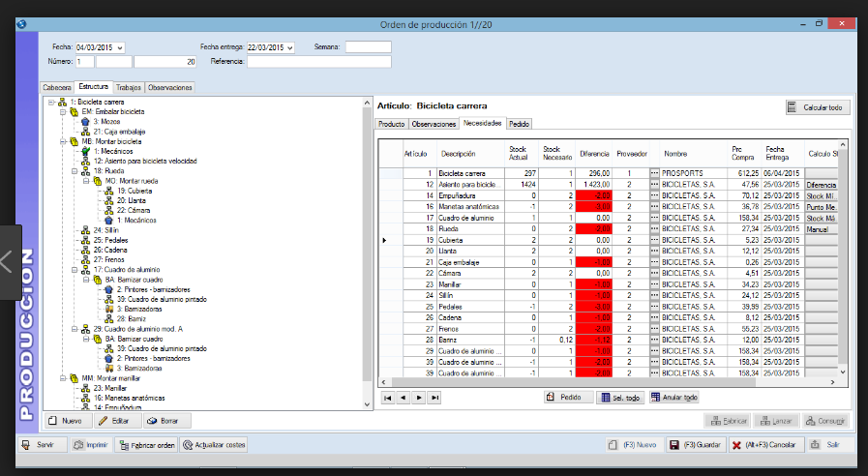868x476 pixels.
Task: Open the Fecha entrega date dropdown
Action: coord(290,46)
